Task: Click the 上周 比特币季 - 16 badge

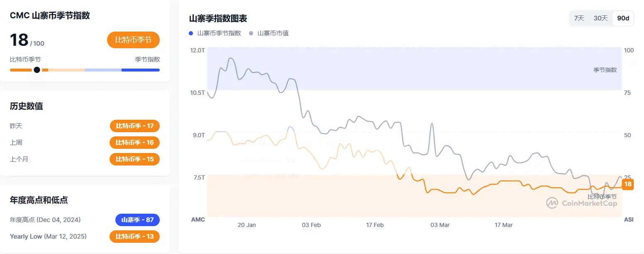Action: click(x=134, y=143)
